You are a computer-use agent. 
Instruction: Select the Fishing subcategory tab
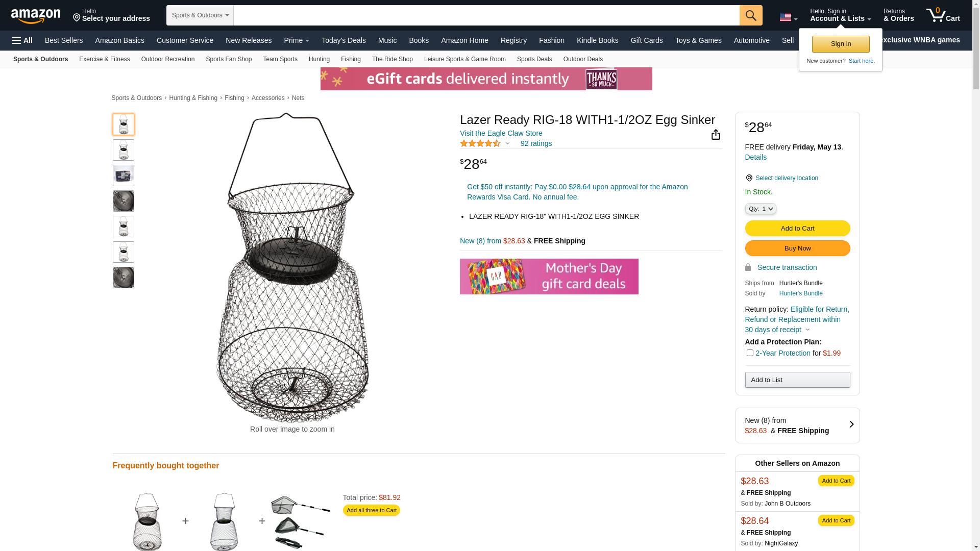(x=351, y=59)
